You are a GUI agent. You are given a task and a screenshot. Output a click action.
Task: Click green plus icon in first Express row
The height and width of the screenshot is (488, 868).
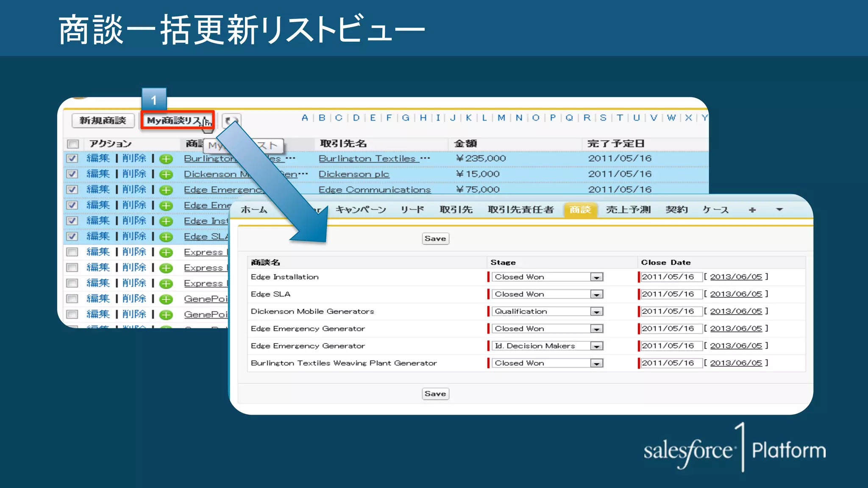(x=166, y=253)
